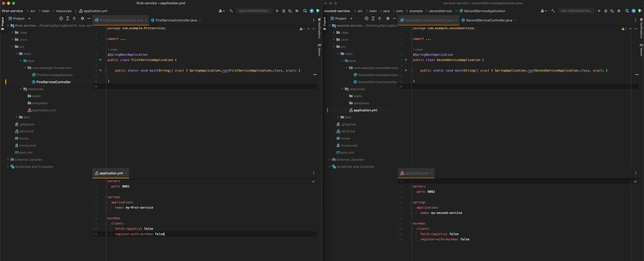Close the FirstServiceController.java tab
Viewport: 644px width, 261px height.
click(x=200, y=20)
